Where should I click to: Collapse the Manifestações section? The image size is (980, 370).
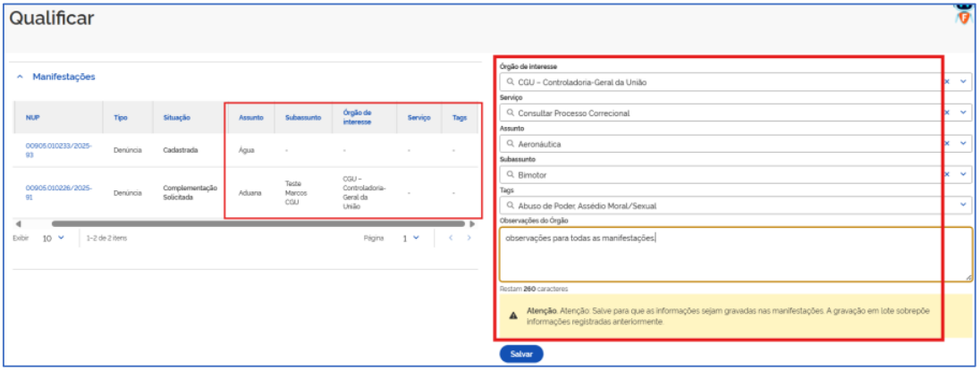[x=21, y=78]
